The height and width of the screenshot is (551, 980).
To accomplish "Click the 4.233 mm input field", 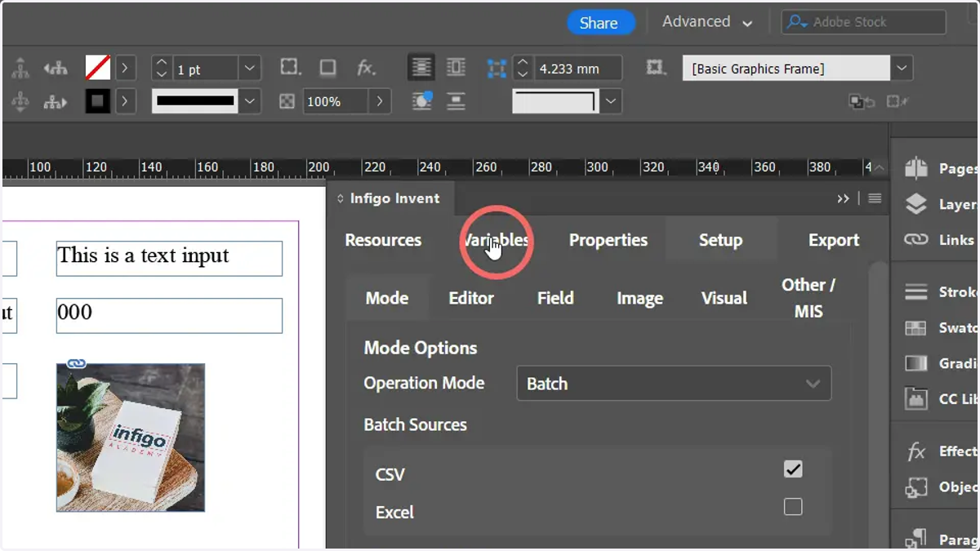I will pyautogui.click(x=577, y=69).
